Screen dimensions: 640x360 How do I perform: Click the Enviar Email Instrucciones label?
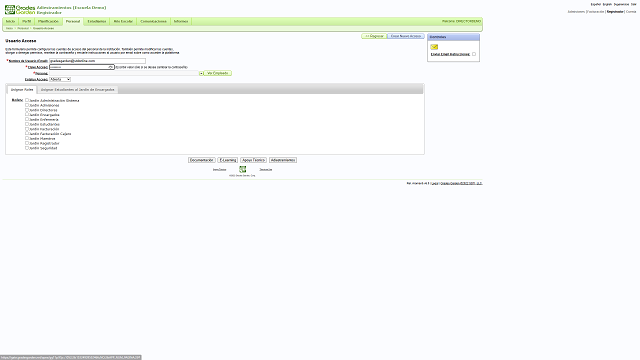450,54
